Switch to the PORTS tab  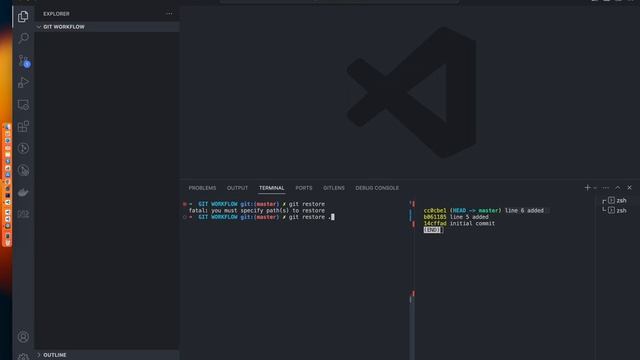[x=304, y=188]
